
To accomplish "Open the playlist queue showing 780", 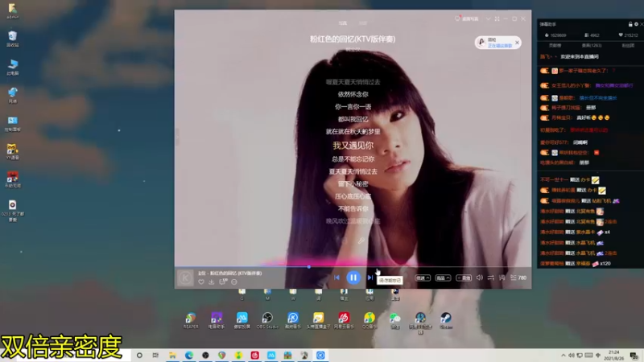I will point(518,278).
